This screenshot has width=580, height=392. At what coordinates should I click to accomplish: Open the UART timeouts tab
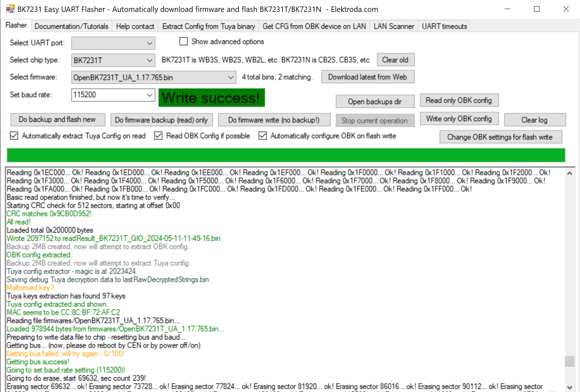(x=444, y=26)
